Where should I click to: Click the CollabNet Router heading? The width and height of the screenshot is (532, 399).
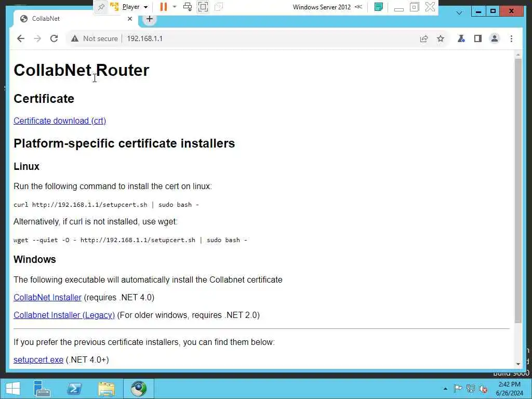pyautogui.click(x=82, y=70)
